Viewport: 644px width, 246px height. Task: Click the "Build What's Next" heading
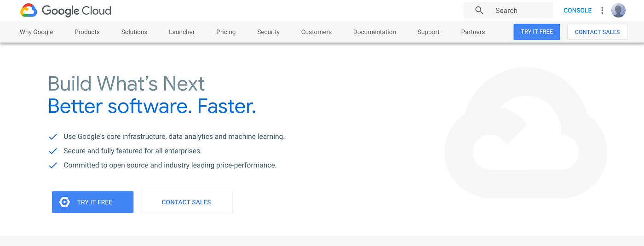tap(126, 84)
